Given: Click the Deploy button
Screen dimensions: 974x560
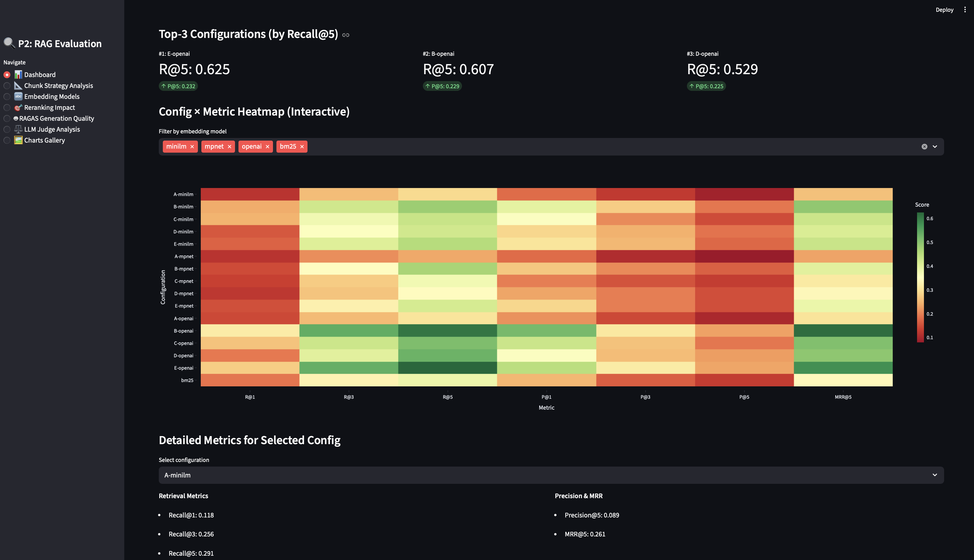Looking at the screenshot, I should (x=944, y=9).
